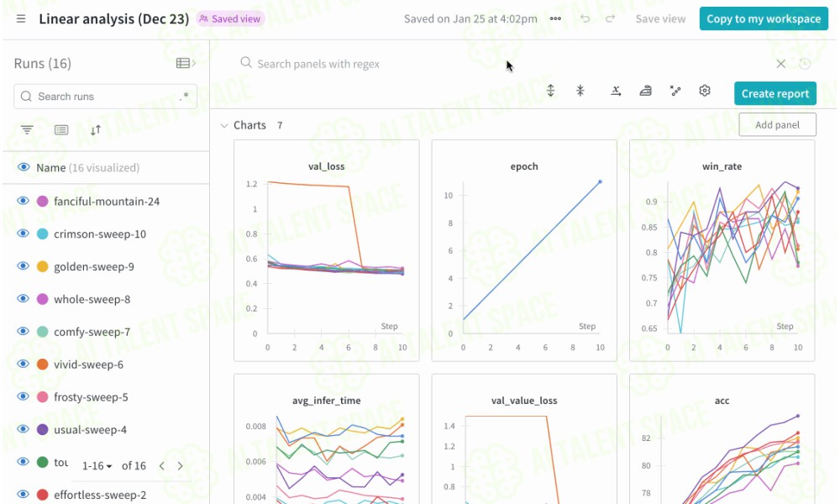Click the fanciful-mountain-24 color dot
840x504 pixels.
(x=42, y=202)
